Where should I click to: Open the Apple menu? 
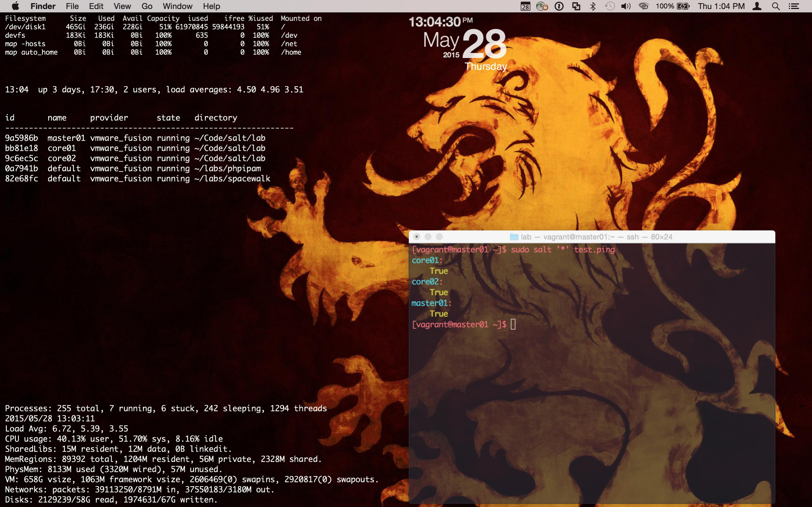pyautogui.click(x=15, y=6)
